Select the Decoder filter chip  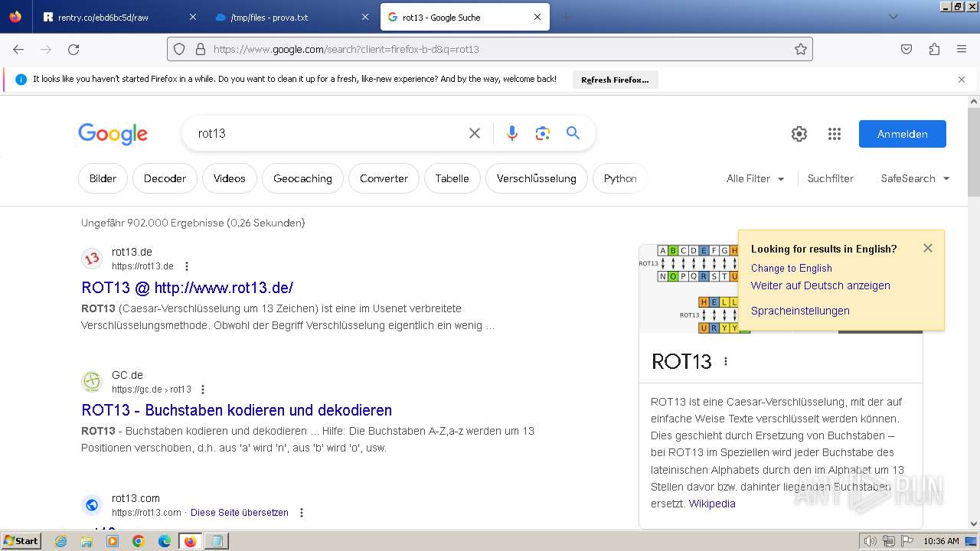[165, 178]
